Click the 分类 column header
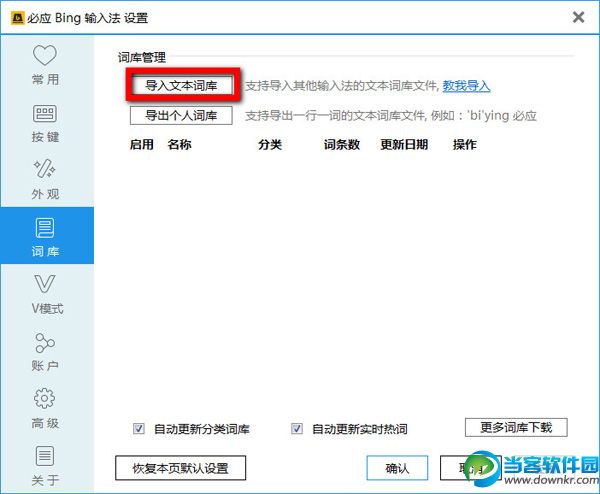 (270, 145)
